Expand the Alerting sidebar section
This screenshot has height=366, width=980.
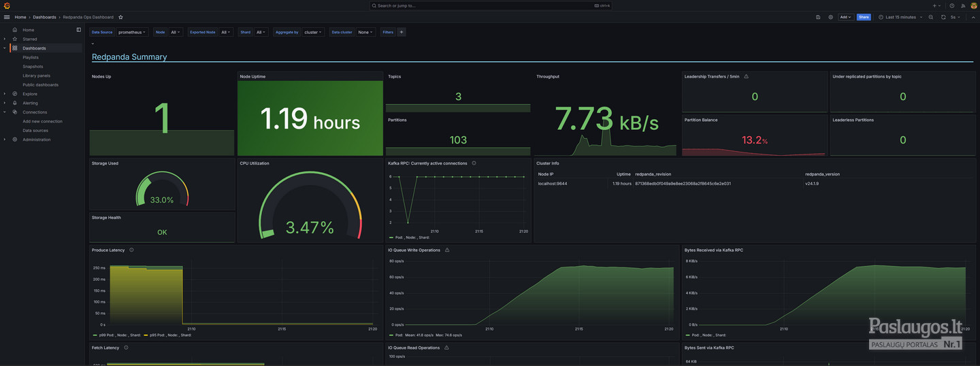pos(4,103)
